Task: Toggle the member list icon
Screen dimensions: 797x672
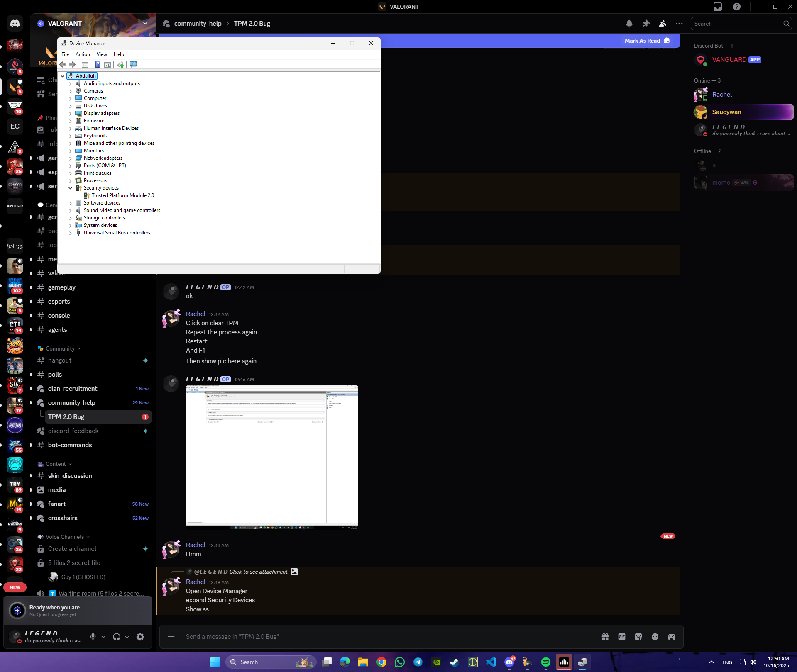Action: tap(663, 24)
